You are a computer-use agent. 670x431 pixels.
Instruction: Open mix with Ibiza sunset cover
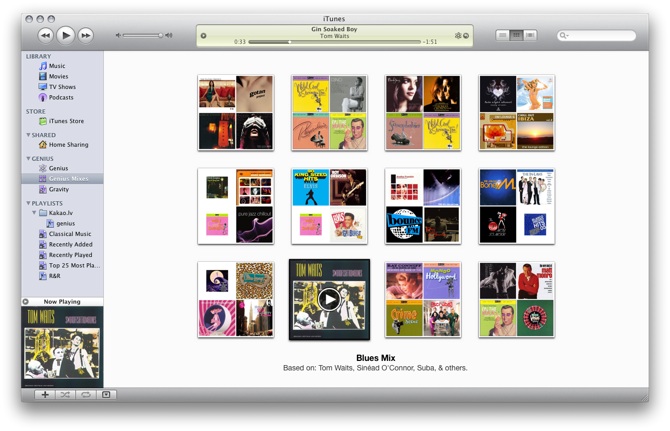pos(517,113)
